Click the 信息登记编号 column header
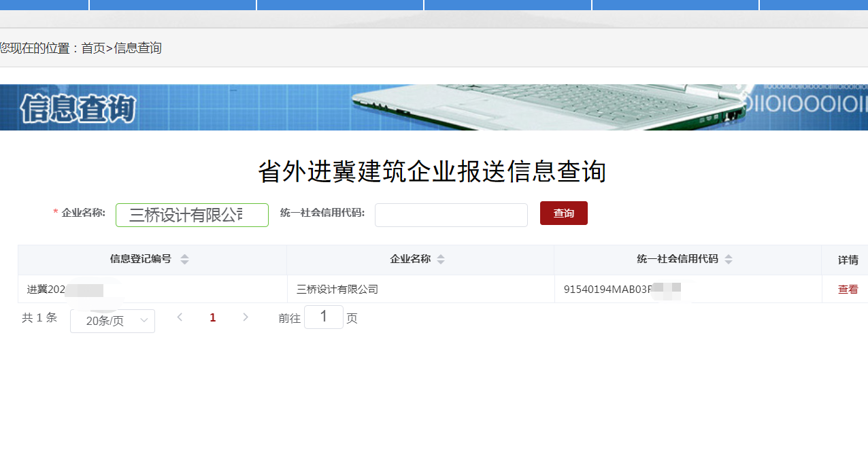This screenshot has width=868, height=469. tap(141, 259)
